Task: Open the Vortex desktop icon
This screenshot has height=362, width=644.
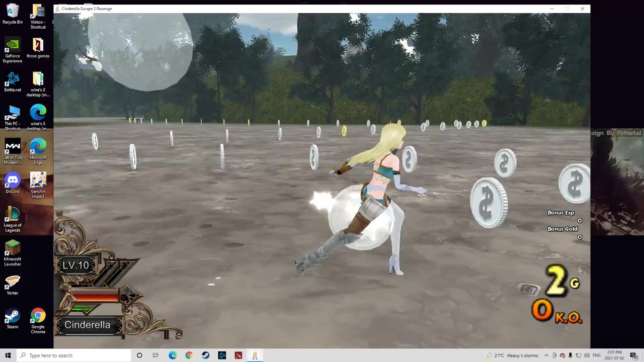Action: (13, 285)
